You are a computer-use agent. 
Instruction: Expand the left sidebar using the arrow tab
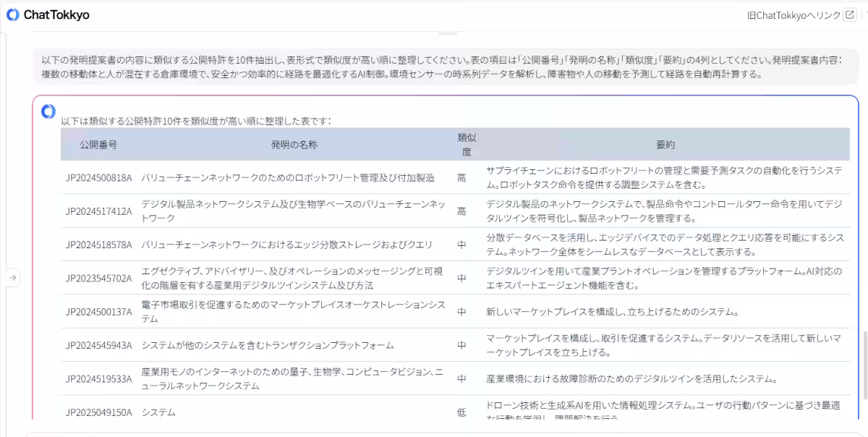click(12, 276)
